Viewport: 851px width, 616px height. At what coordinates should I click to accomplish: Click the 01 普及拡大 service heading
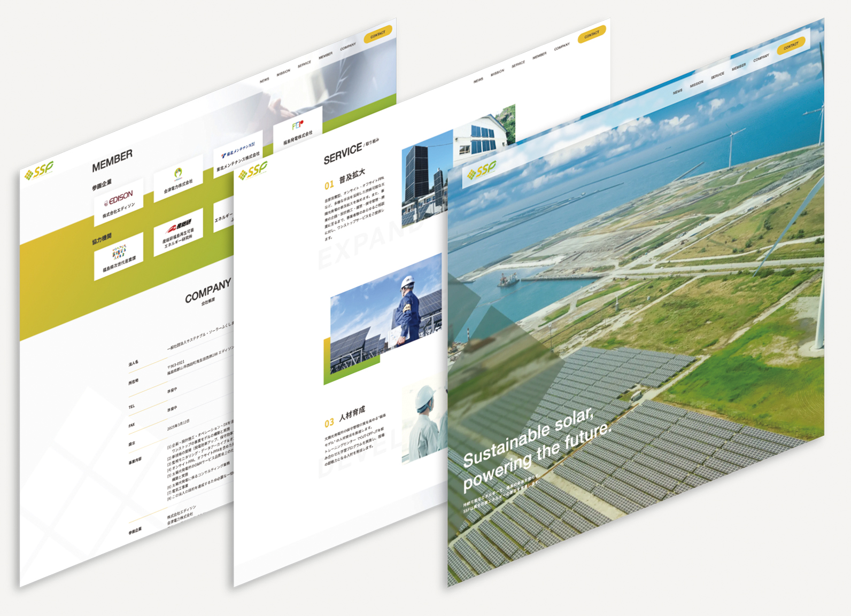[x=345, y=178]
